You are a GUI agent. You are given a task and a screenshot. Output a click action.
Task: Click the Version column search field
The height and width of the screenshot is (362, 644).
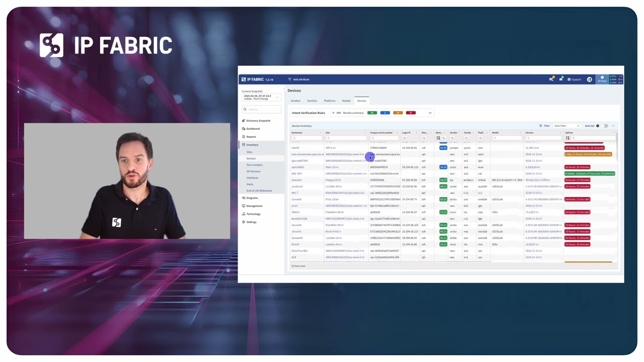[x=543, y=138]
